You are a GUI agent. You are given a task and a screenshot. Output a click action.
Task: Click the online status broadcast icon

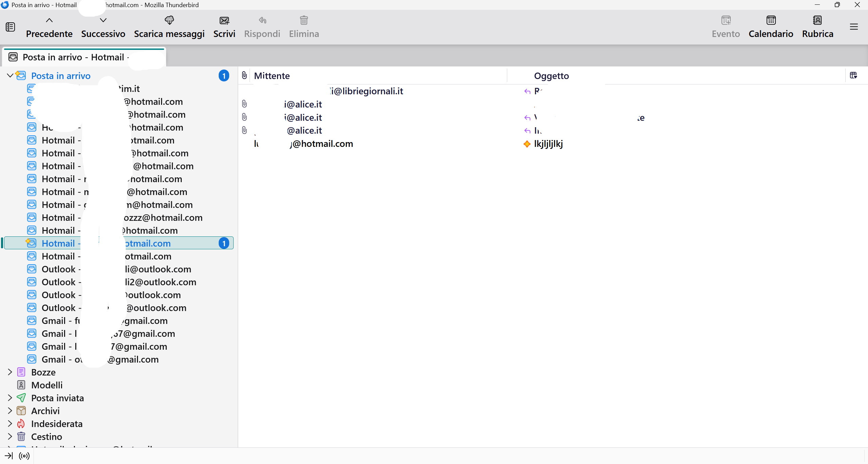tap(24, 456)
